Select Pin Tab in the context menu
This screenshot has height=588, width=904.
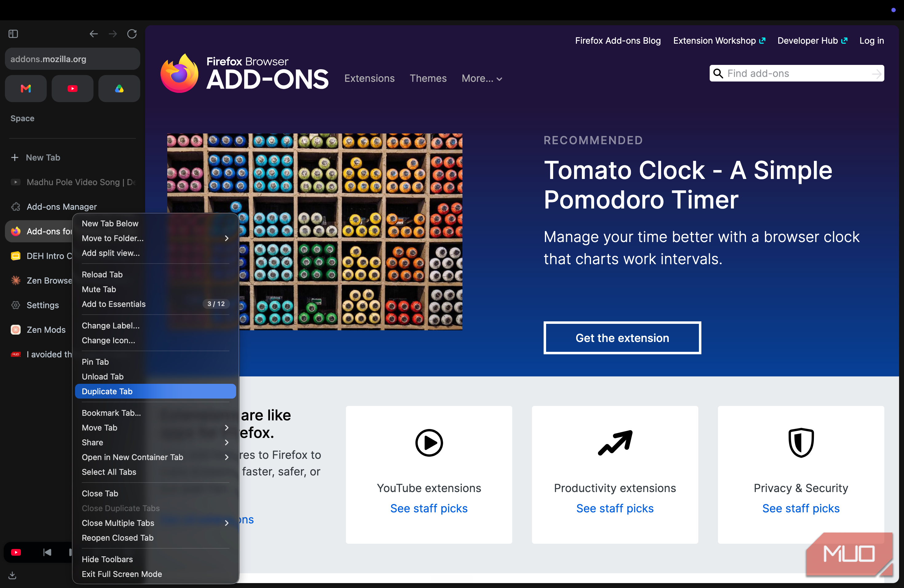pos(156,362)
